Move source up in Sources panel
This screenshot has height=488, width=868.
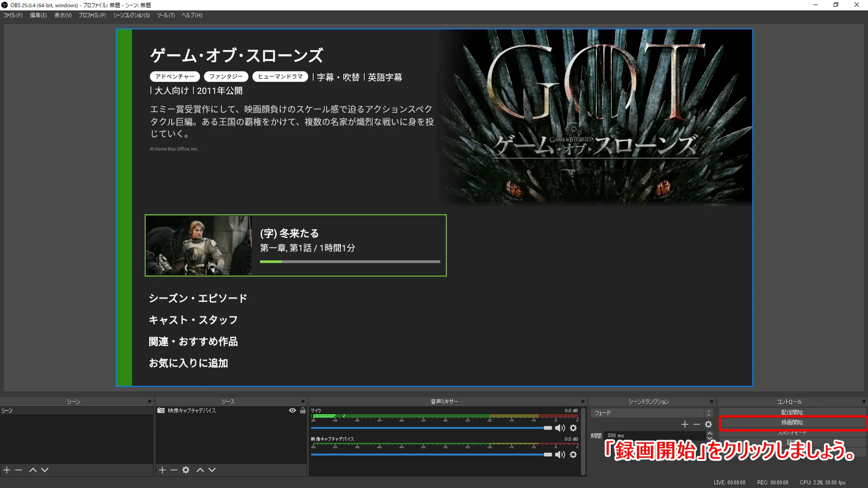point(200,470)
